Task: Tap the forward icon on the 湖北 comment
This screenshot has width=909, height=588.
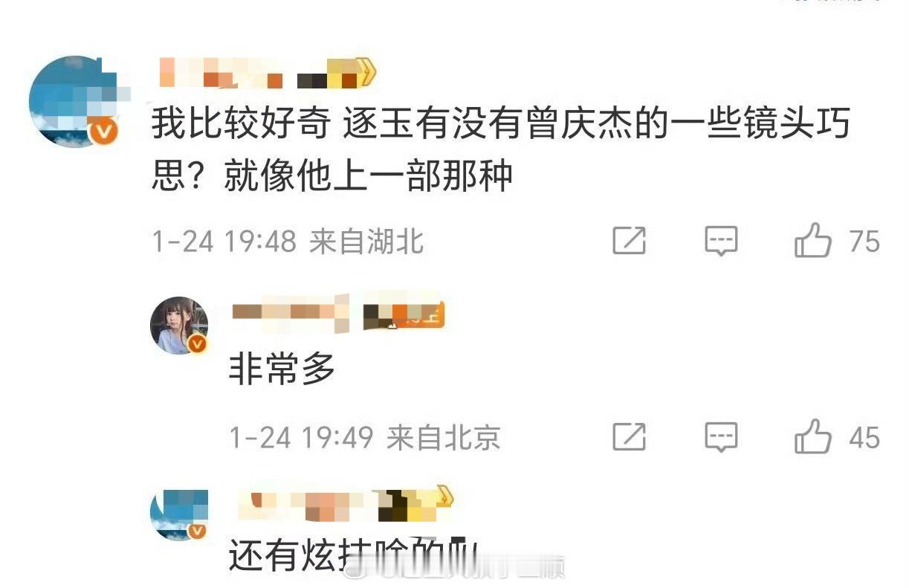Action: click(x=629, y=241)
